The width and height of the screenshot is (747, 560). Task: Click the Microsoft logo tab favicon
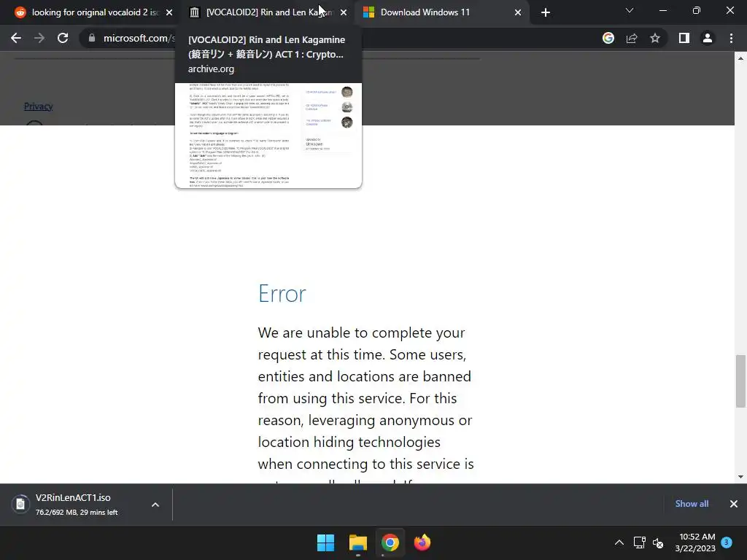(x=368, y=12)
